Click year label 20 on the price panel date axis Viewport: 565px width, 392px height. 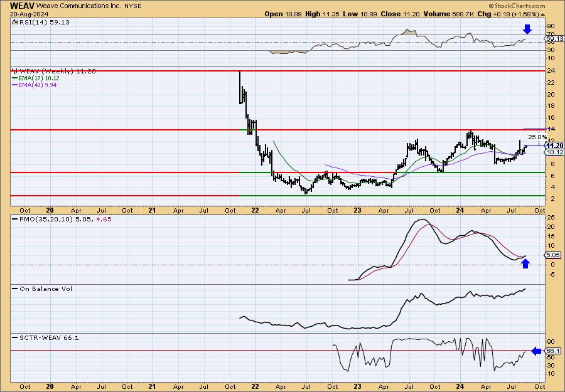pyautogui.click(x=50, y=210)
